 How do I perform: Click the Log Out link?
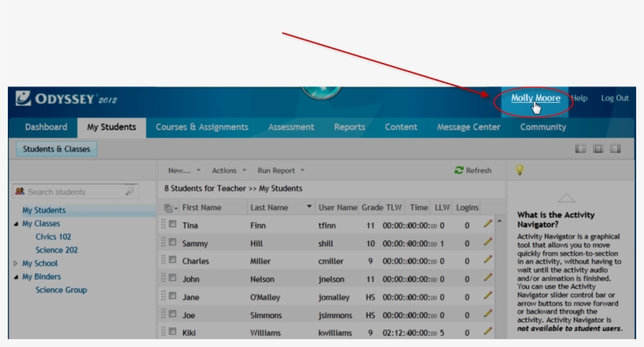(x=615, y=97)
